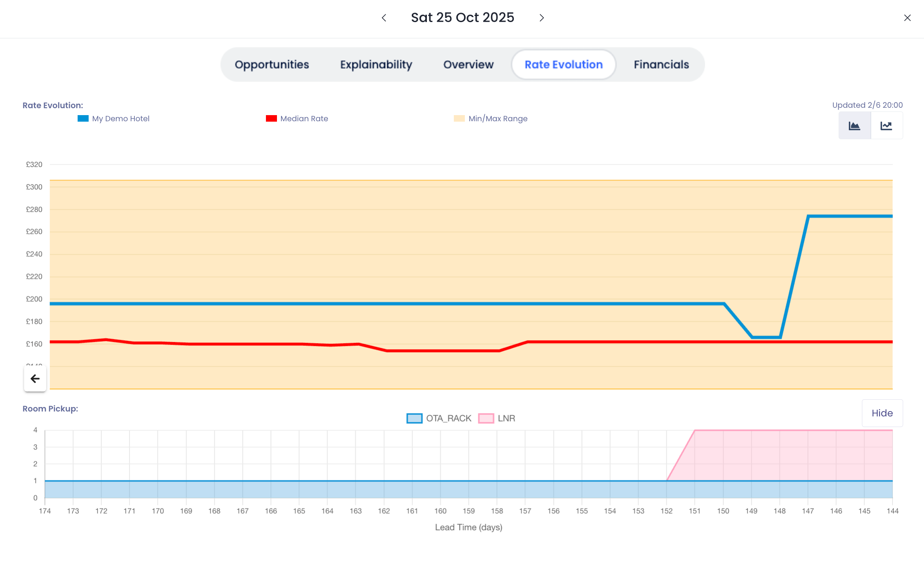Switch to area chart view icon

[x=855, y=126]
